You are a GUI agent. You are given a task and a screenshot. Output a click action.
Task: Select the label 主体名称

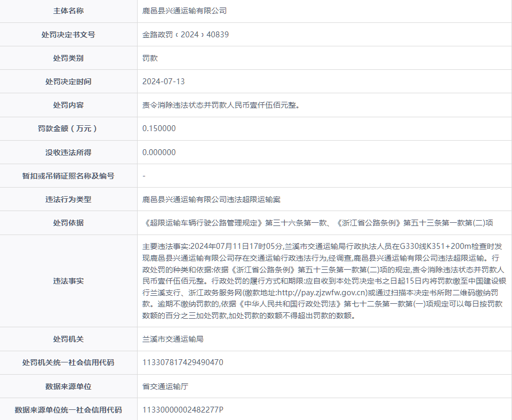68,11
